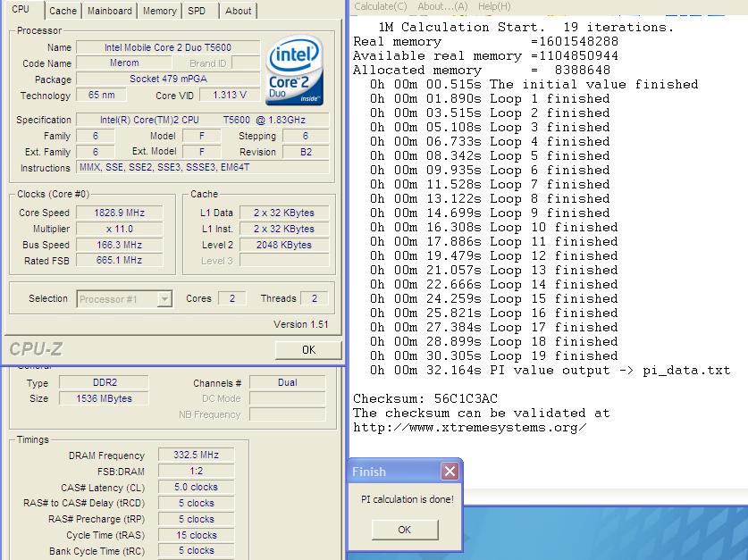
Task: Switch to the Cache tab in CPU-Z
Action: (x=63, y=11)
